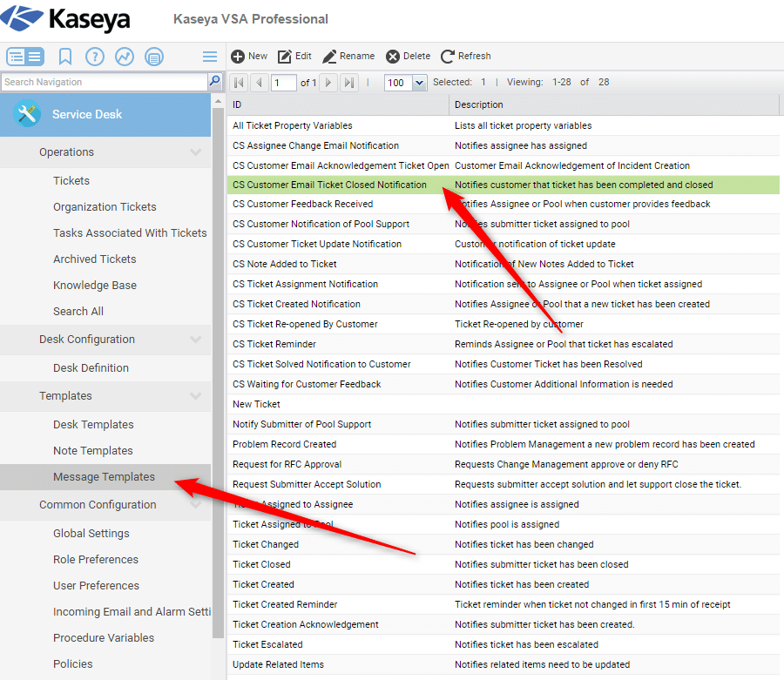Screen dimensions: 784x680
Task: Focus the Search Navigation field
Action: [105, 82]
